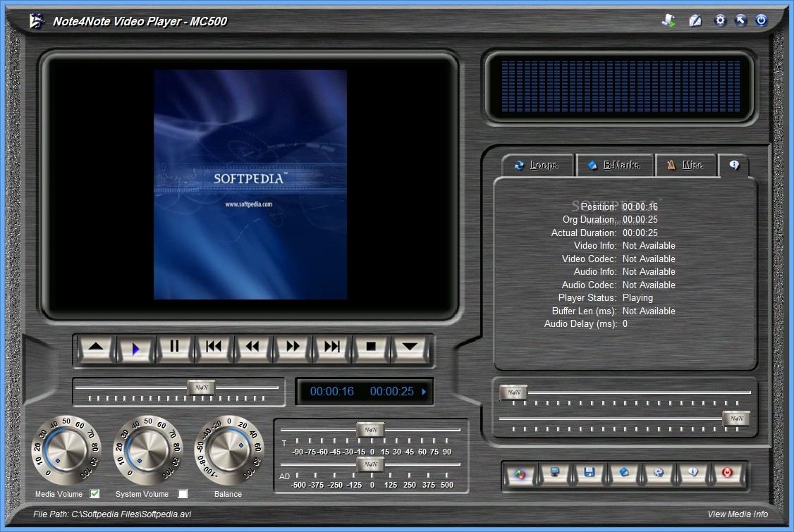The height and width of the screenshot is (532, 794).
Task: Click the Player Status 'Playing' value
Action: tap(637, 298)
